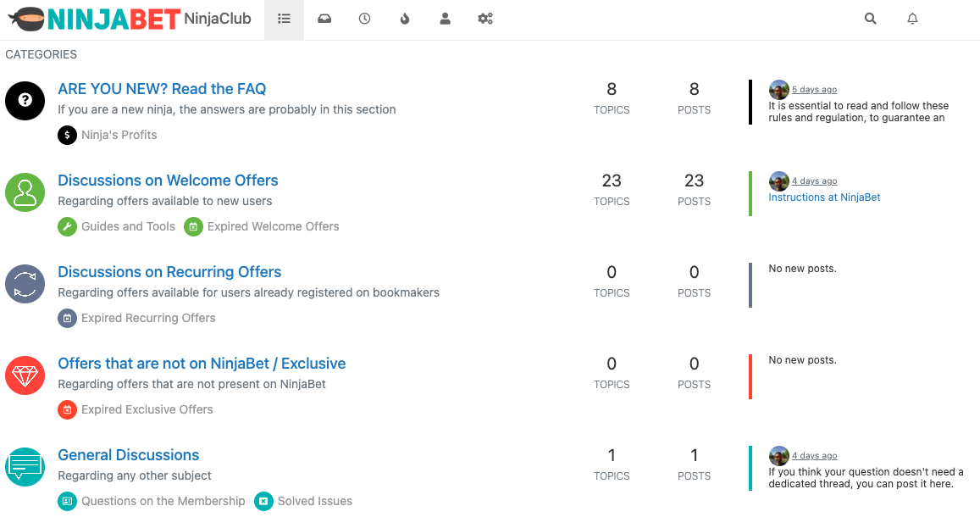Open Discussions on Welcome Offers category
Screen dimensions: 980x517
(168, 181)
